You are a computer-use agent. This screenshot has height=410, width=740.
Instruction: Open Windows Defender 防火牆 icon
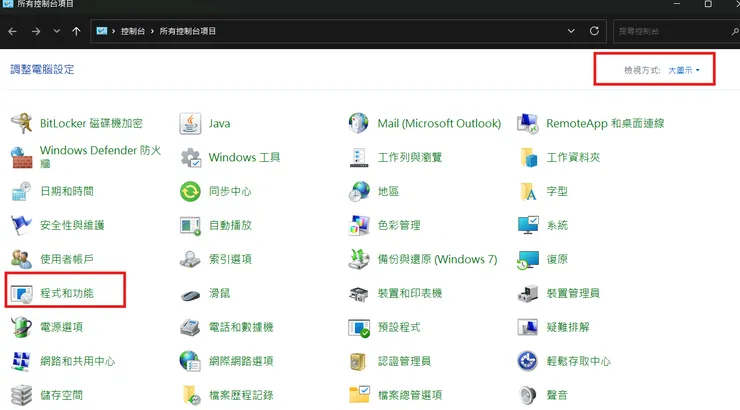click(x=22, y=158)
